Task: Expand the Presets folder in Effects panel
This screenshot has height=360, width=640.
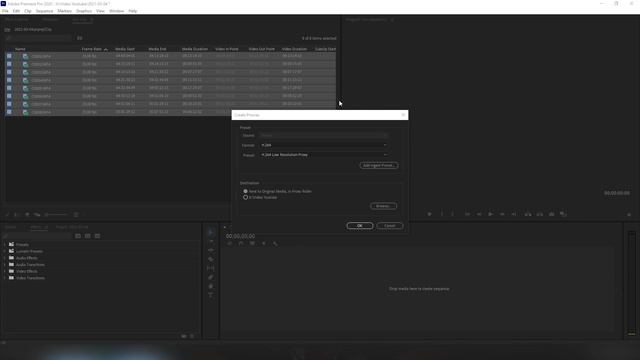Action: 4,244
